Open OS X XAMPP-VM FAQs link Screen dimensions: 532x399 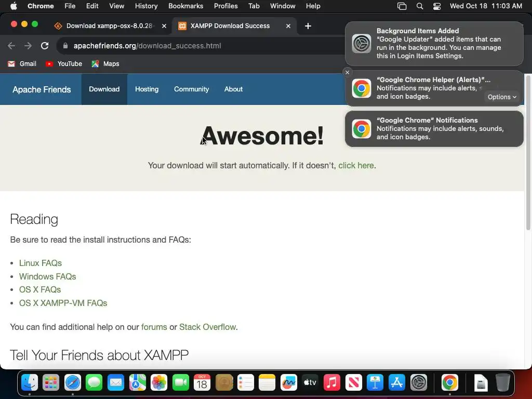[63, 303]
